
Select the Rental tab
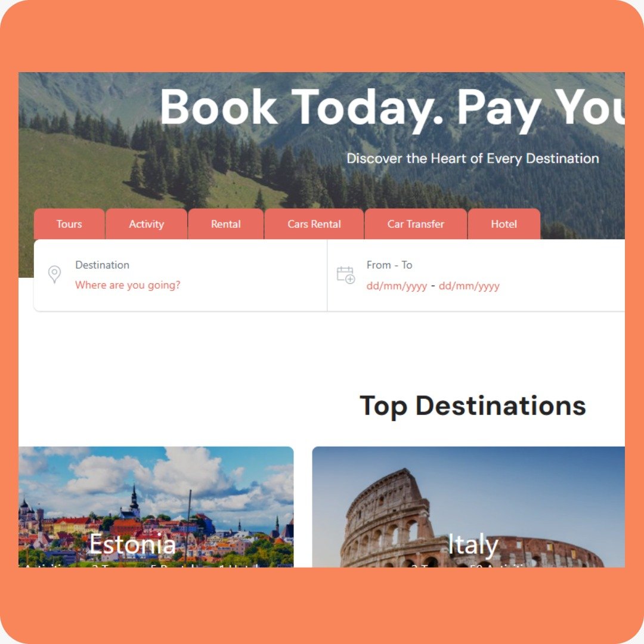click(225, 224)
